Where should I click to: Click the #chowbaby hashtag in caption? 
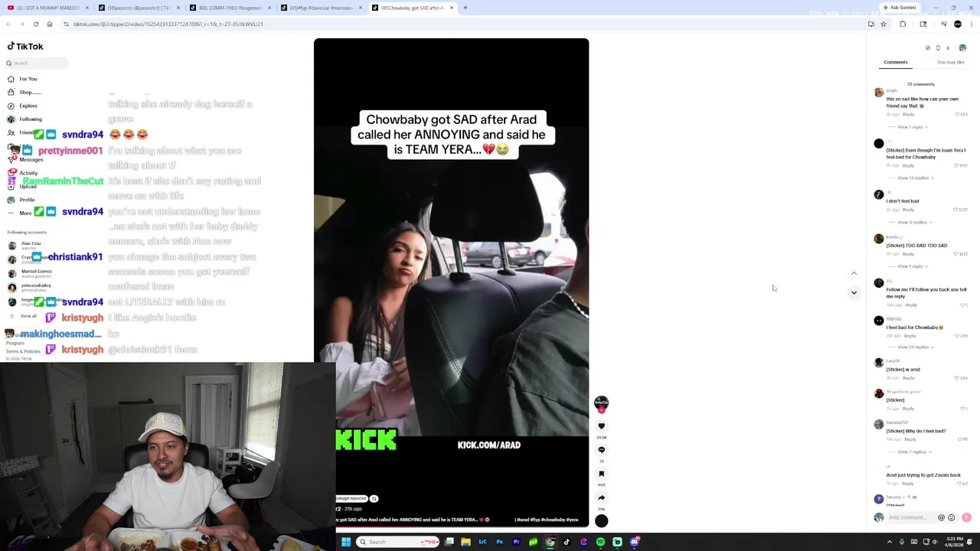(555, 520)
